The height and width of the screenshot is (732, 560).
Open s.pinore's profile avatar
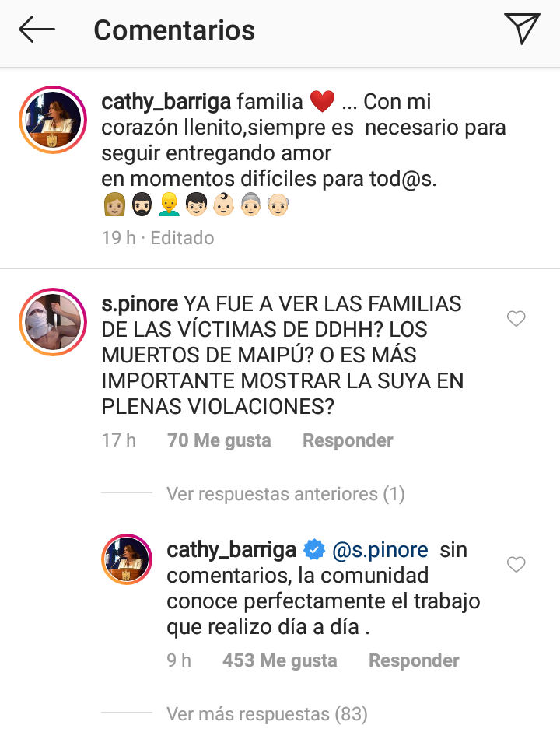(x=52, y=322)
